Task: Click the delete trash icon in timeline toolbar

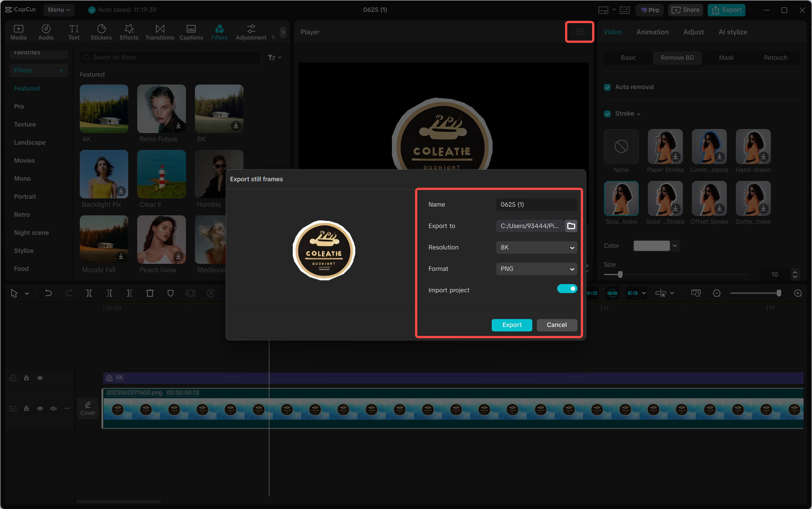Action: point(150,293)
